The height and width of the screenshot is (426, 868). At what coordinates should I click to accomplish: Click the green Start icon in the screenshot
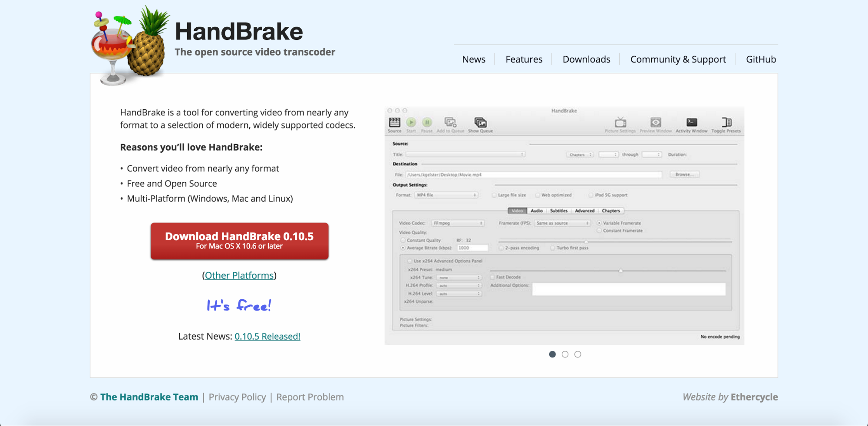tap(411, 123)
